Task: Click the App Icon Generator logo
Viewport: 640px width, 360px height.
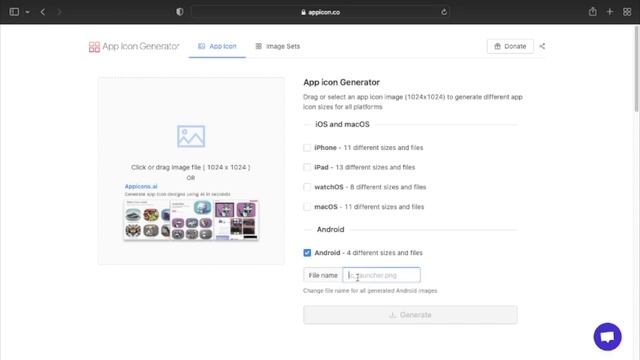Action: [134, 47]
